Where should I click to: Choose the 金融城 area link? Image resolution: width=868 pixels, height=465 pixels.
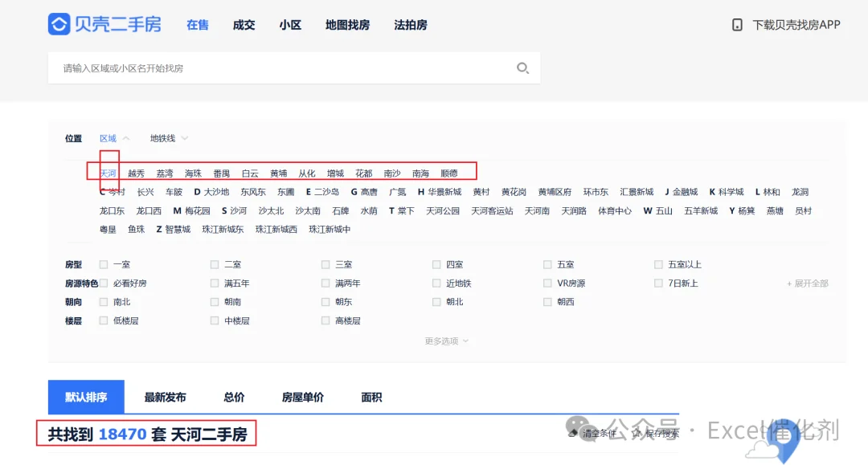(685, 192)
